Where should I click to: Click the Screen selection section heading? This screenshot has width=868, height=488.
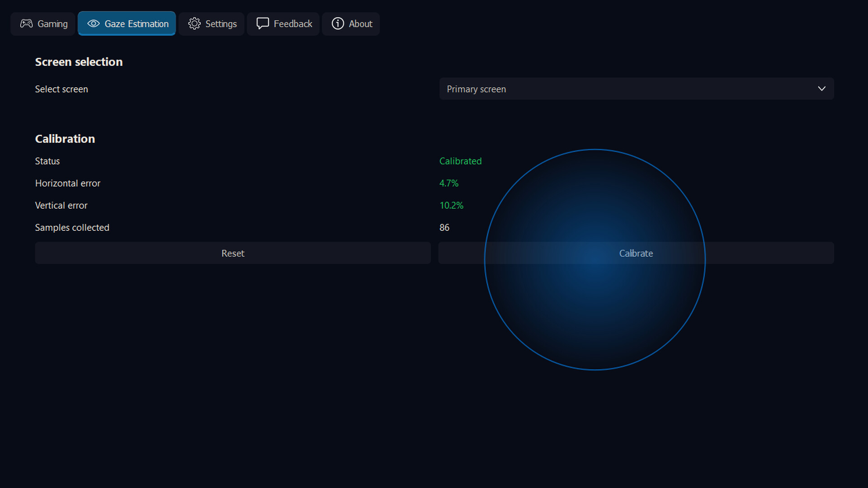[79, 62]
